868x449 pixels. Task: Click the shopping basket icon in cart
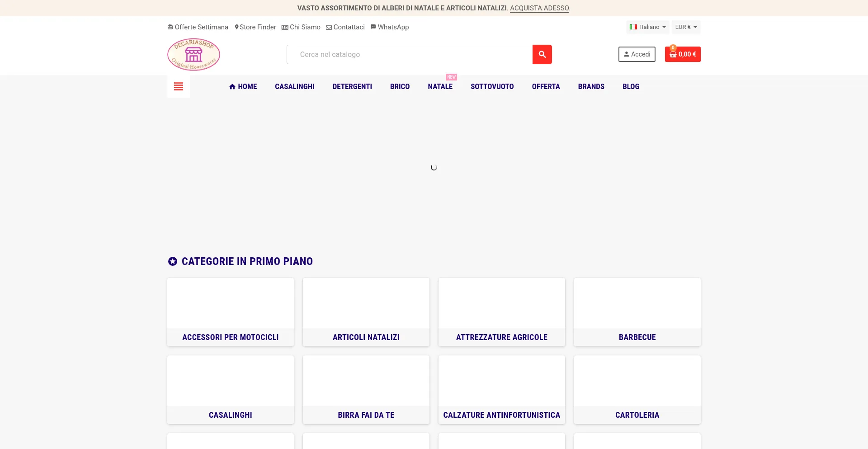click(673, 55)
